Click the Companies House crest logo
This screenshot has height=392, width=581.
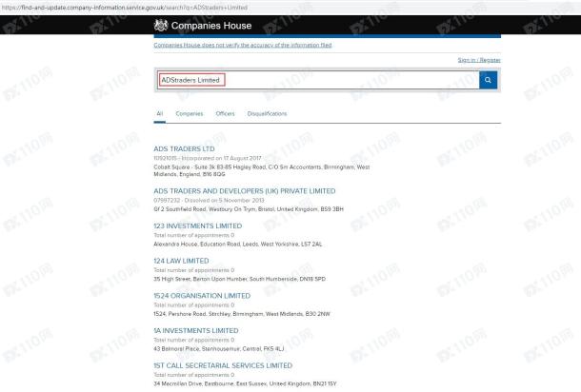[161, 25]
